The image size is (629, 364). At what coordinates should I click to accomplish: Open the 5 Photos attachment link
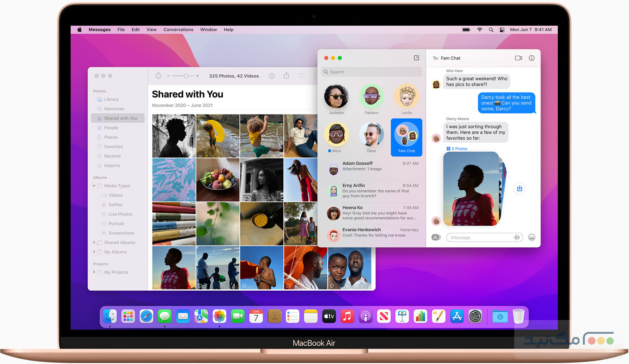click(457, 148)
